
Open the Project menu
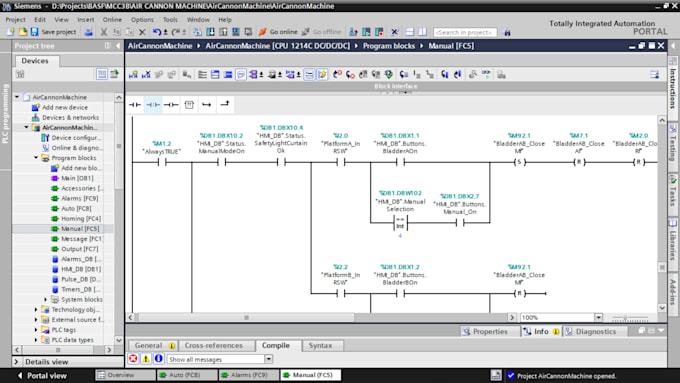[15, 20]
